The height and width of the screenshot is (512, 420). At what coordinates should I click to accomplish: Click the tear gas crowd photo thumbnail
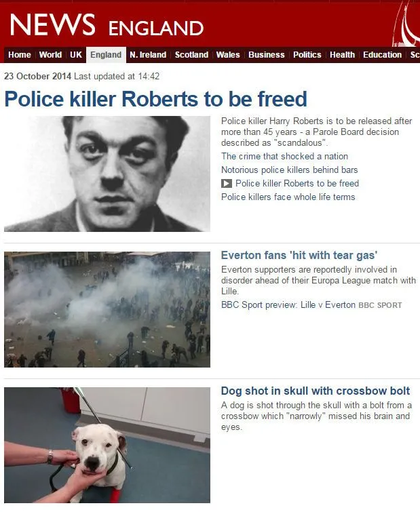(x=107, y=309)
